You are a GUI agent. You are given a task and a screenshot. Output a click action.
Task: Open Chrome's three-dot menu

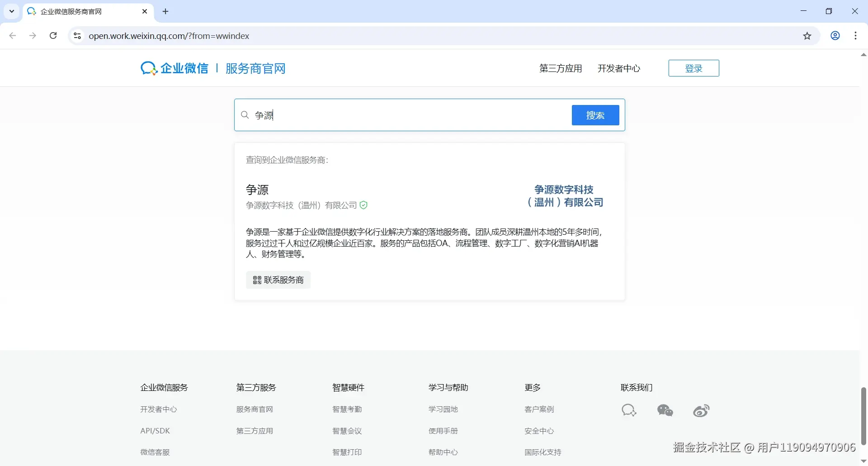[x=856, y=36]
